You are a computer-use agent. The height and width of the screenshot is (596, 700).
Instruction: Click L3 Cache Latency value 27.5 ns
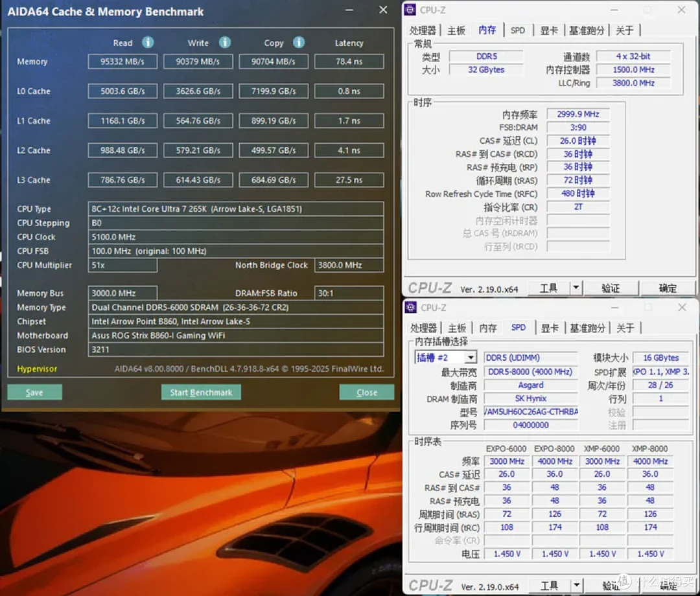click(349, 180)
